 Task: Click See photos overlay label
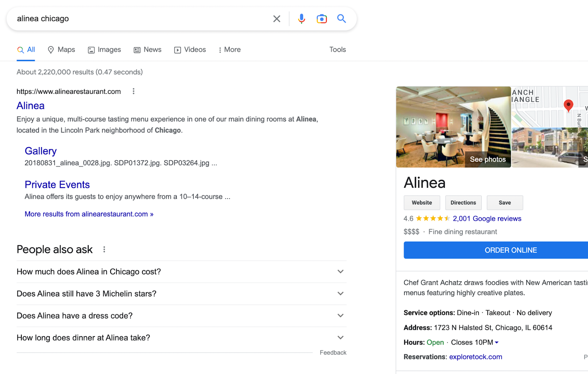488,160
